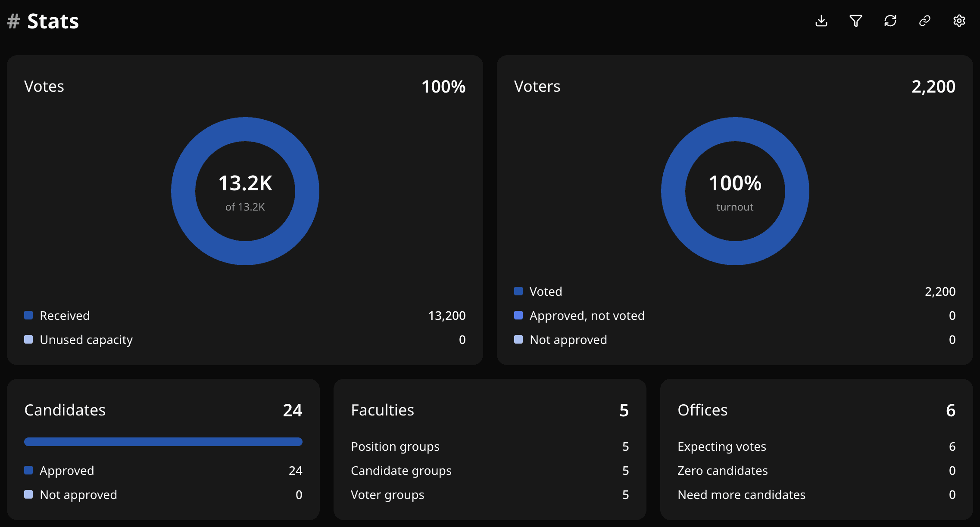Click the download icon in the header
980x527 pixels.
[821, 21]
